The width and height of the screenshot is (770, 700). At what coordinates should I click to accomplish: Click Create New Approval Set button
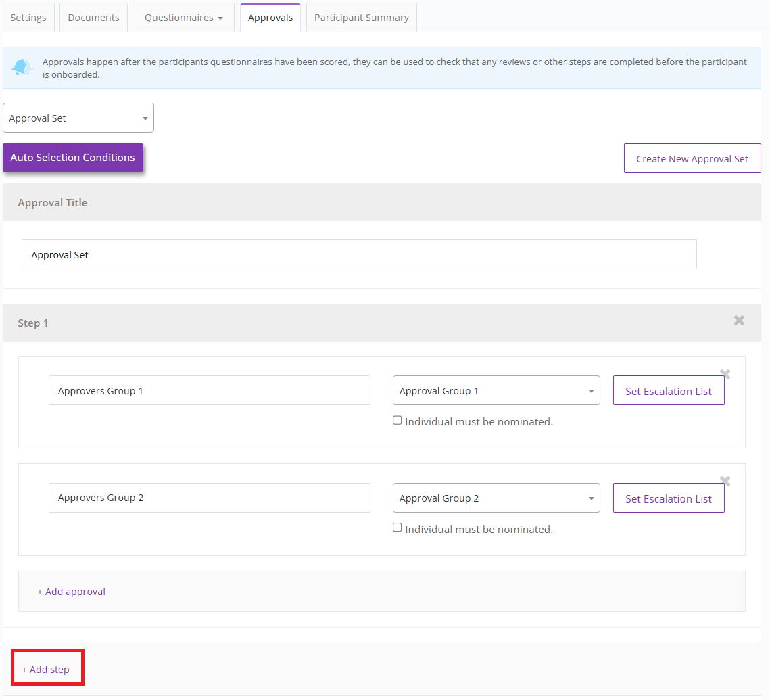point(692,159)
